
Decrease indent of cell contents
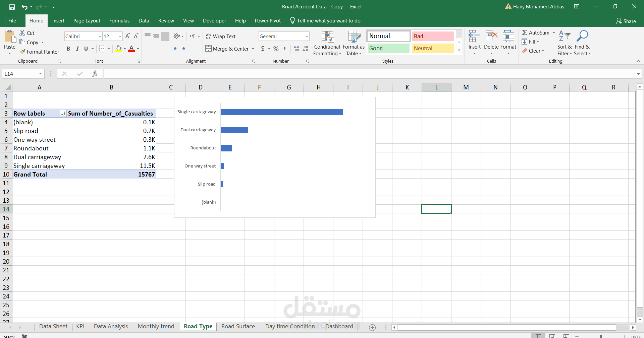[177, 49]
